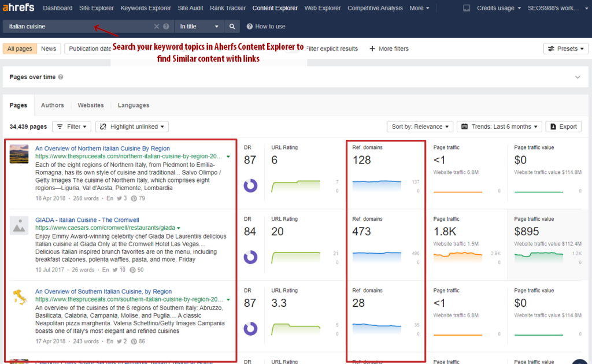Click Pinterest count 90 on GIADA result
The height and width of the screenshot is (364, 592).
point(136,270)
